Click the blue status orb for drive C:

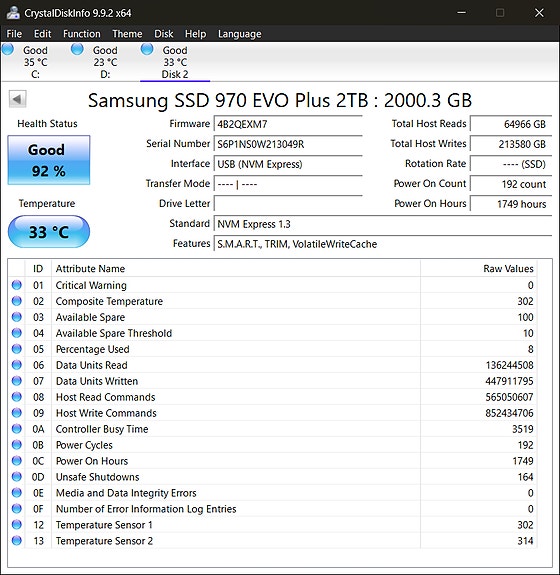click(x=8, y=49)
